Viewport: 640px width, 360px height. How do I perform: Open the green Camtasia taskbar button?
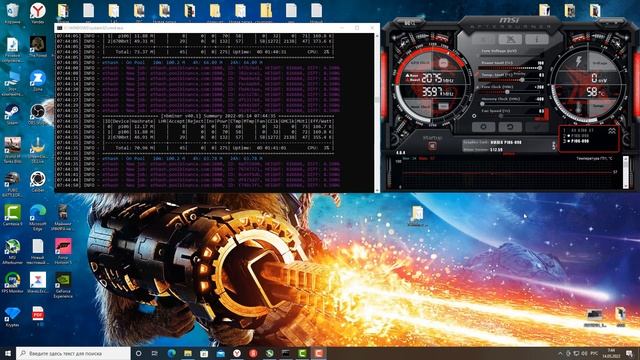[302, 353]
